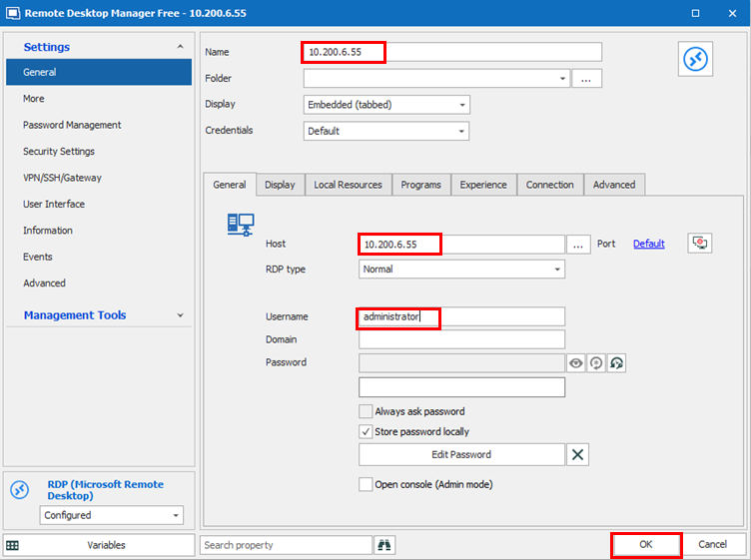Open Events in the sidebar

pyautogui.click(x=99, y=257)
